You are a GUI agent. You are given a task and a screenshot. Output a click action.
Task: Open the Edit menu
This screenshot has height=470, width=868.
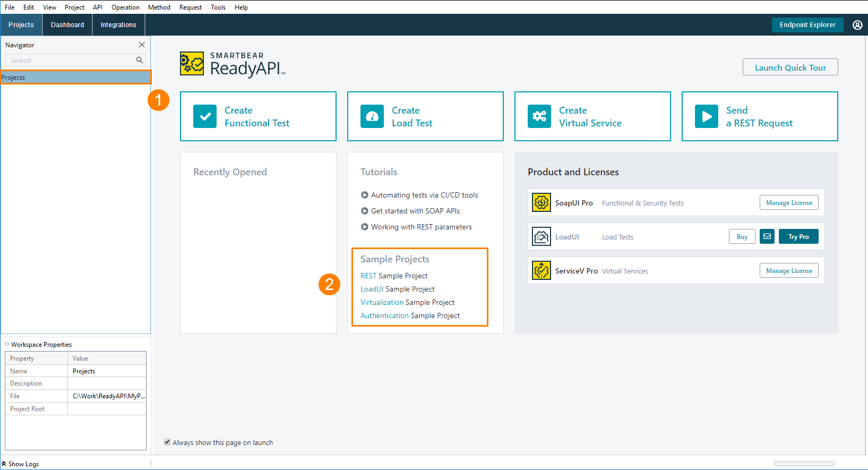[29, 7]
